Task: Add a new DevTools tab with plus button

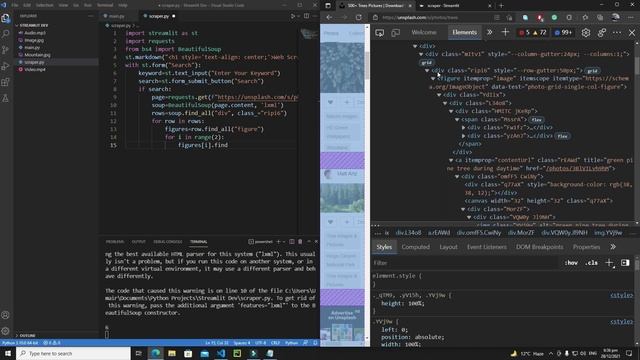Action: coord(505,32)
